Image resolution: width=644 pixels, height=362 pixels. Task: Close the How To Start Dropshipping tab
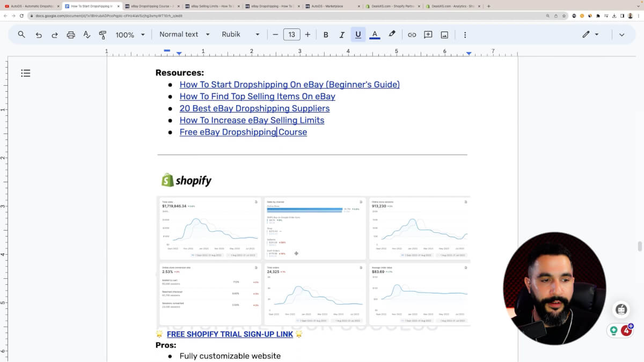coord(118,6)
